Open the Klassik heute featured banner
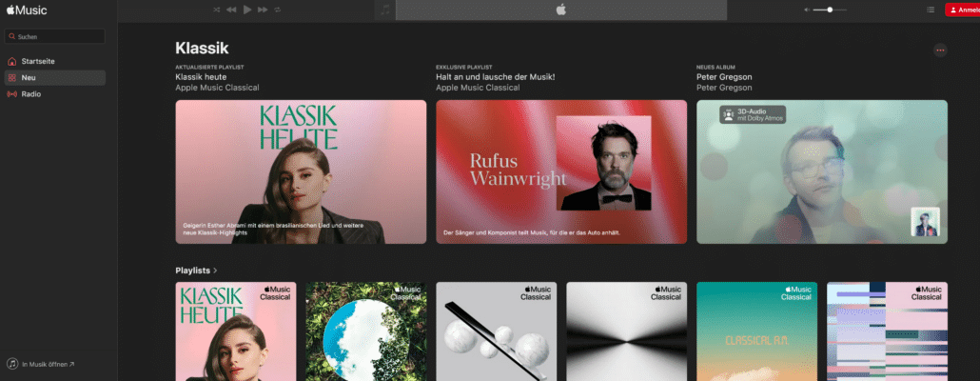Screen dimensions: 980x381 pyautogui.click(x=301, y=171)
